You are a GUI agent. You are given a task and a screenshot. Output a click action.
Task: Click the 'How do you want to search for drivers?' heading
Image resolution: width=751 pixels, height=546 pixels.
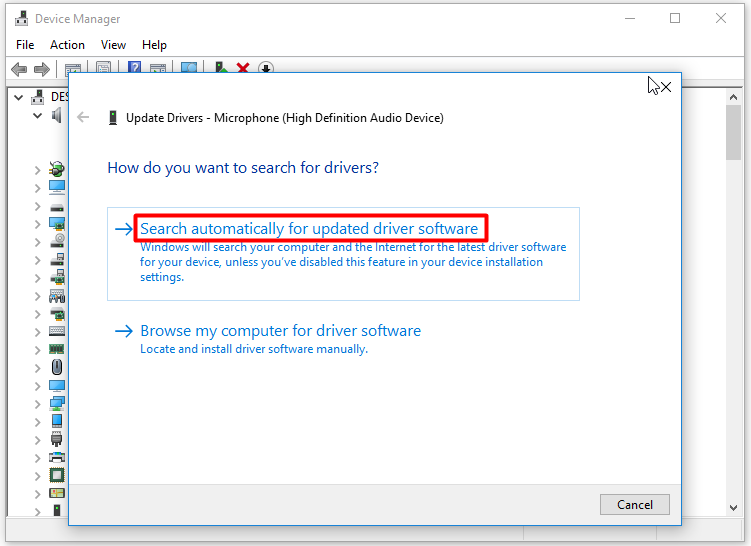243,168
